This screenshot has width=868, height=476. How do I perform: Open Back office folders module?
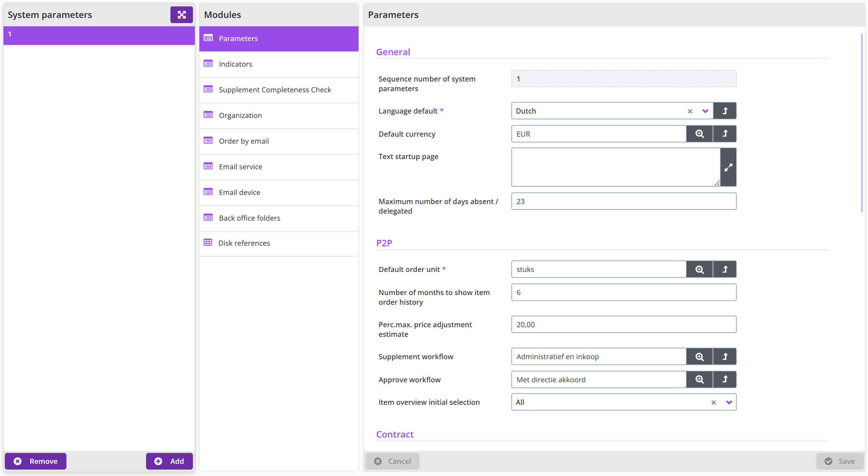(279, 218)
